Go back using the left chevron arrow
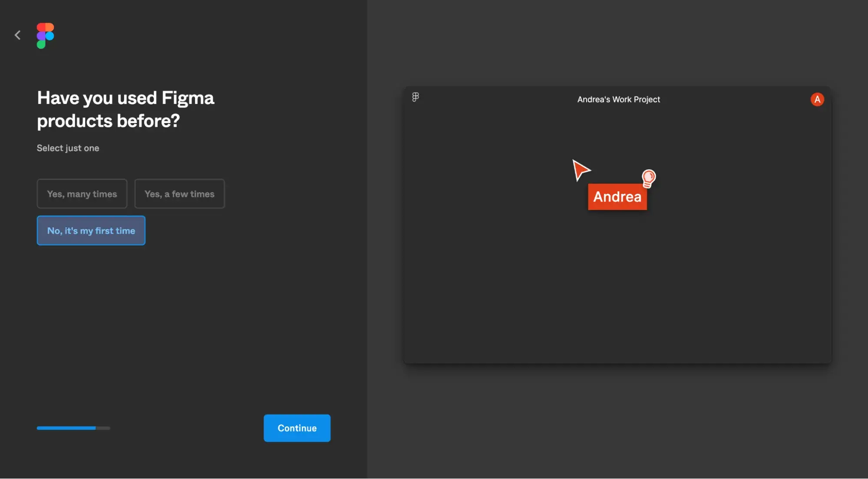The width and height of the screenshot is (868, 479). (17, 35)
